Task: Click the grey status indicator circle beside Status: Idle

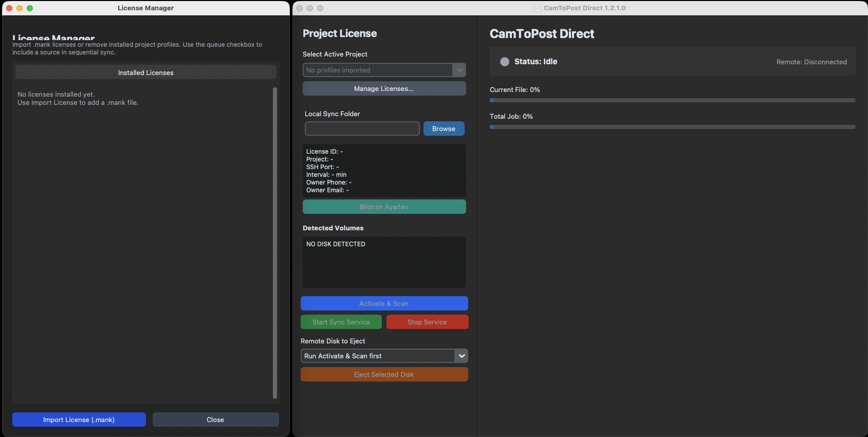Action: 505,62
